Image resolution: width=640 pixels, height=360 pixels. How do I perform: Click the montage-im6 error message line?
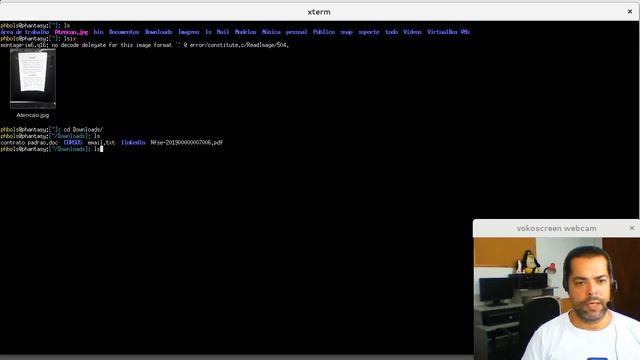145,45
